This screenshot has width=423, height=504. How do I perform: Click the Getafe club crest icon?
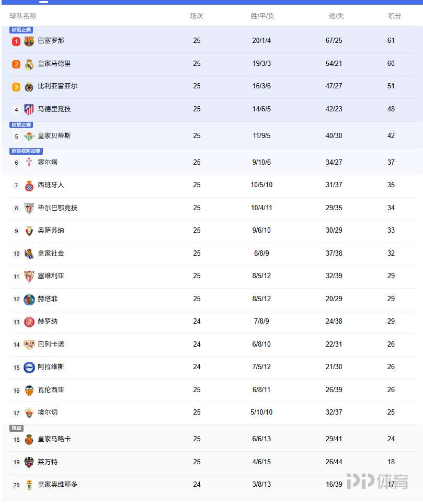click(29, 299)
